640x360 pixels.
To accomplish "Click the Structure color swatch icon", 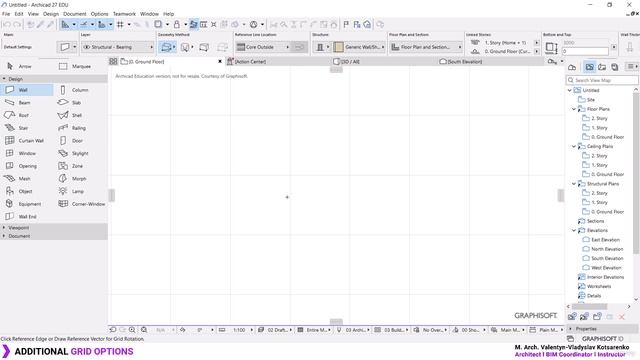I will (x=338, y=47).
